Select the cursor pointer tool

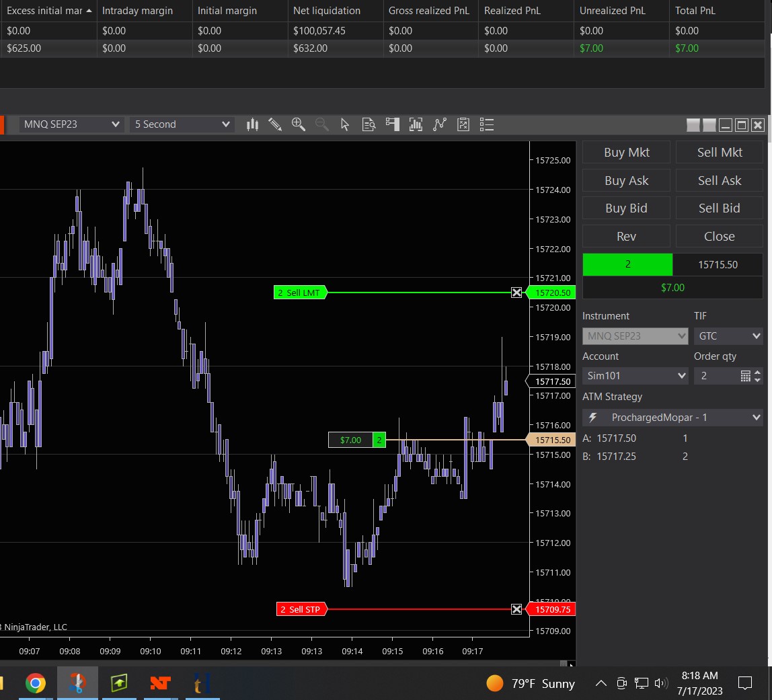click(x=345, y=124)
